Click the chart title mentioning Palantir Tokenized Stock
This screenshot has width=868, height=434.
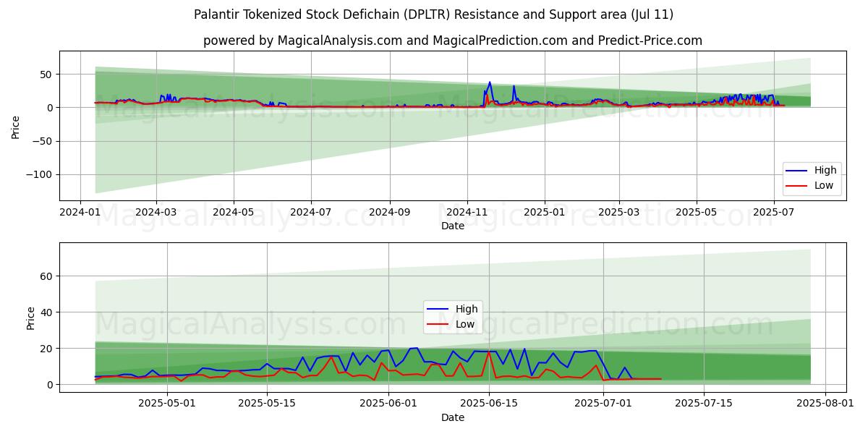click(434, 14)
